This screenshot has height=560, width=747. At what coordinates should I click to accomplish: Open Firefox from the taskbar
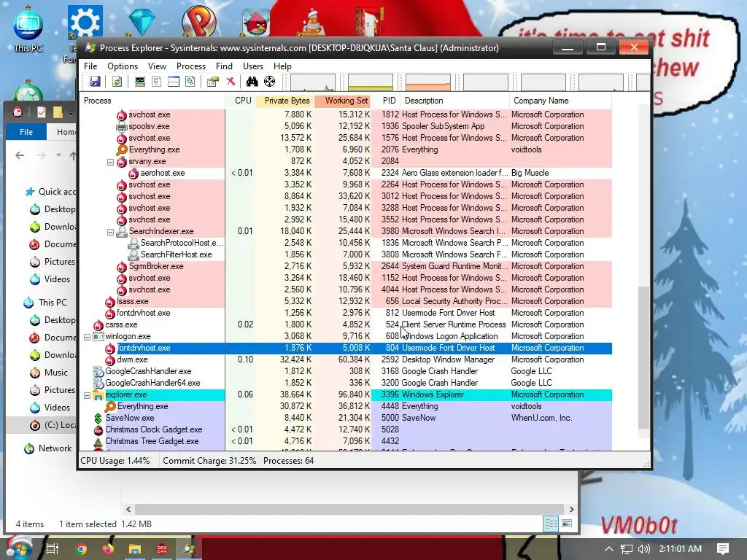point(108,549)
